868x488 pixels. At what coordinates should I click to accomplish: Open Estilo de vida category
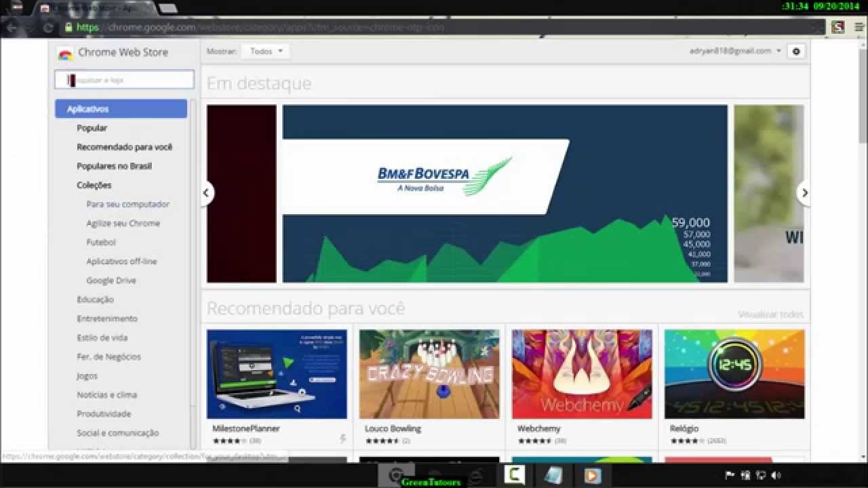102,338
